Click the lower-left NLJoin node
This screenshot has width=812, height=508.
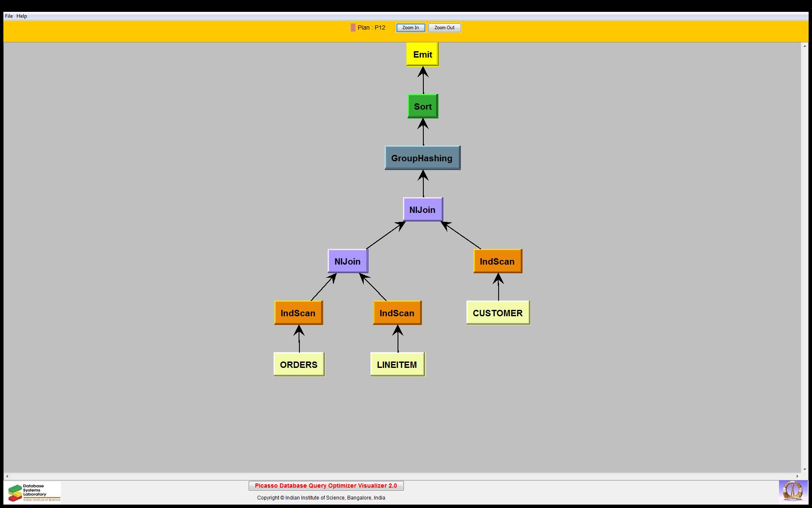348,261
